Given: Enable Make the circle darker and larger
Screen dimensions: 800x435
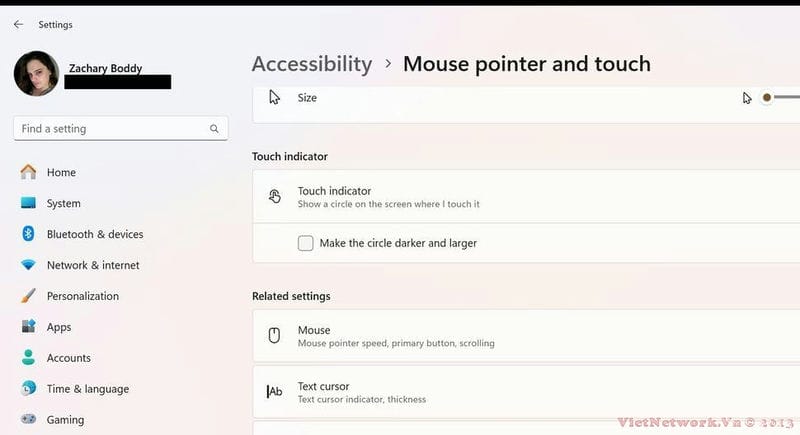Looking at the screenshot, I should 306,243.
